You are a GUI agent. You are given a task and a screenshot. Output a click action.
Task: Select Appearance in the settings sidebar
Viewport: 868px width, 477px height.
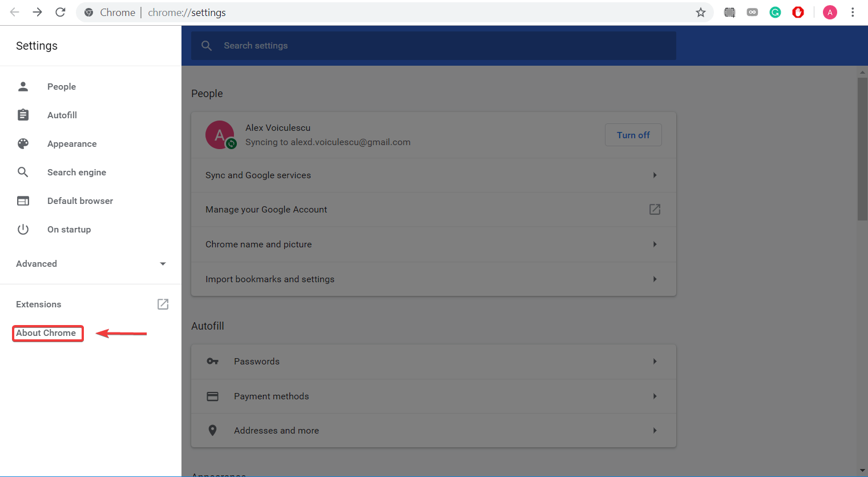[72, 143]
